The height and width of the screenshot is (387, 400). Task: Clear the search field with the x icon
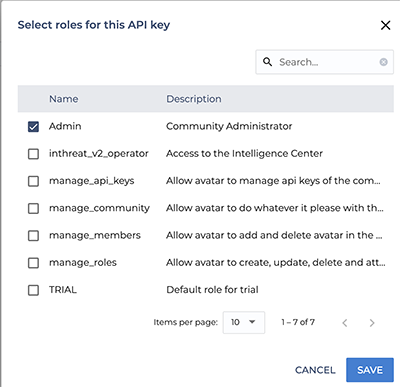pos(383,62)
